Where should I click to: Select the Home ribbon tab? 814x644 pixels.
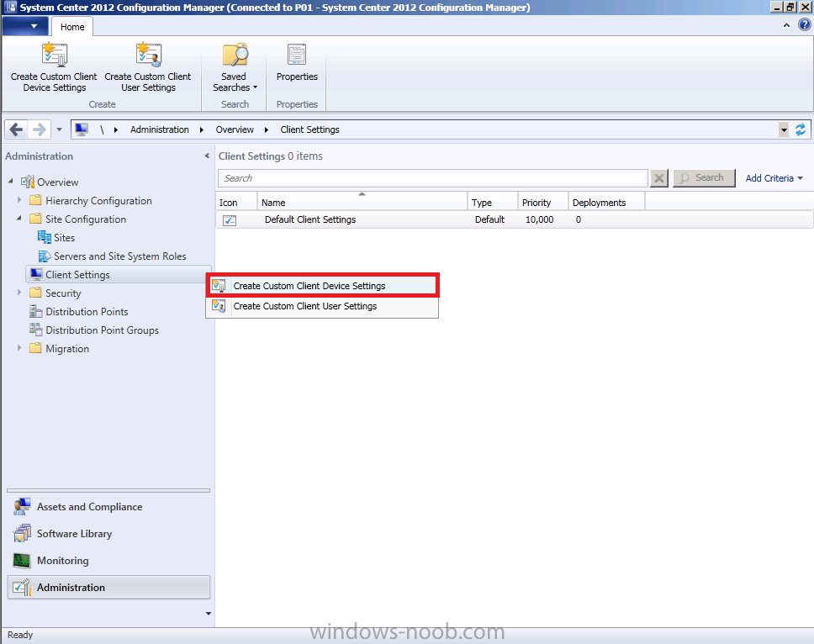click(72, 27)
